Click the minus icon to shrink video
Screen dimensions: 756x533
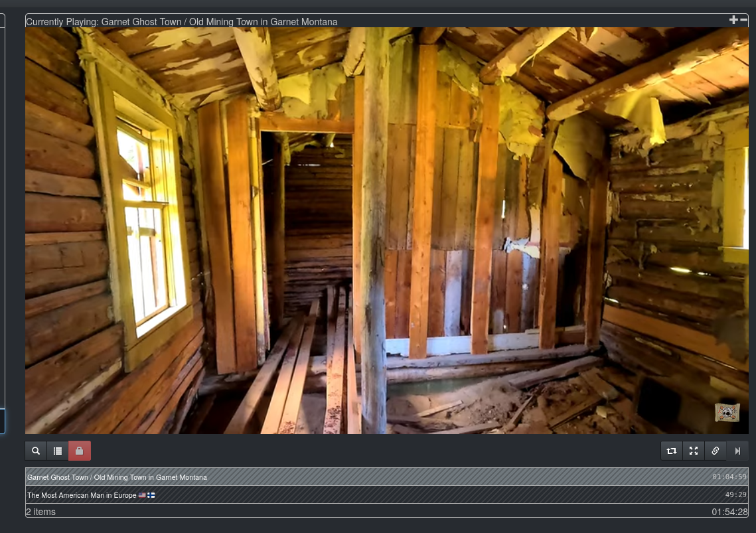coord(743,20)
